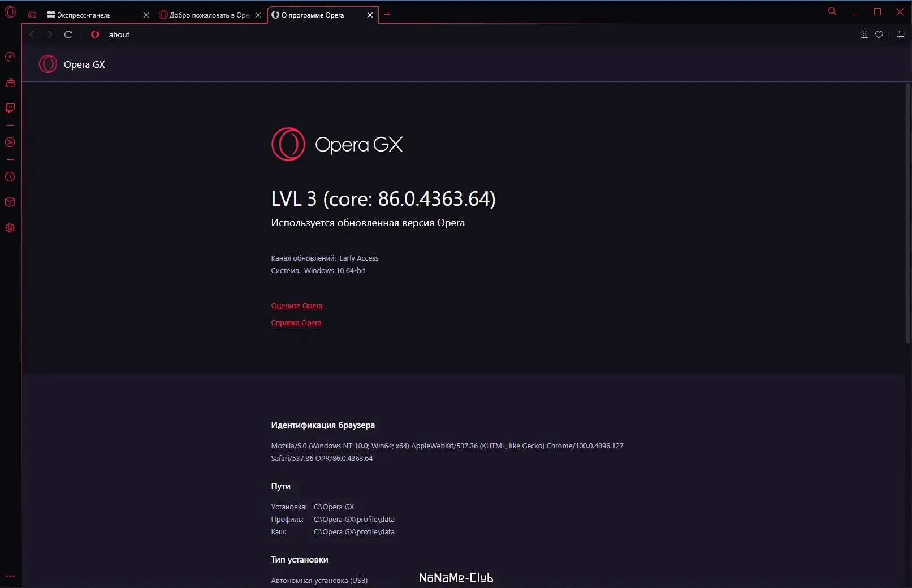Viewport: 912px width, 588px height.
Task: Click the Профиль path value
Action: point(354,520)
